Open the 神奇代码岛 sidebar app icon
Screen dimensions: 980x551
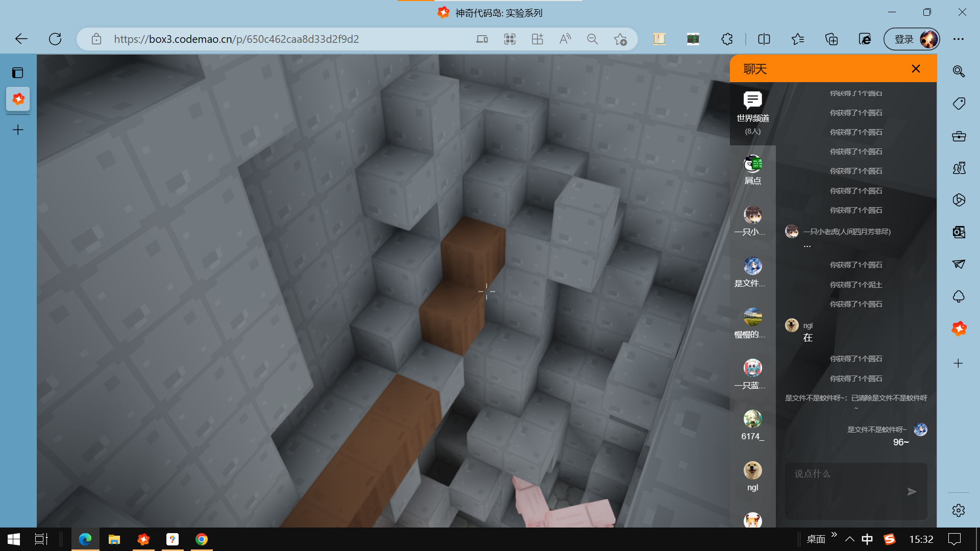pyautogui.click(x=959, y=329)
